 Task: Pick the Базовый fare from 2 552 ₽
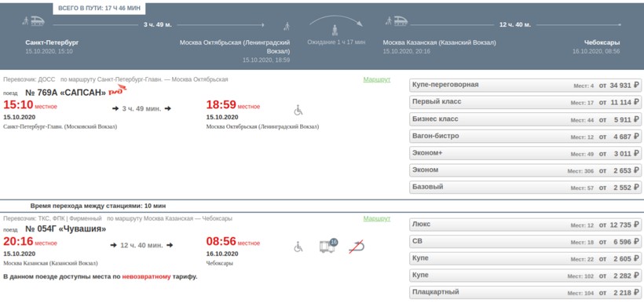(525, 187)
